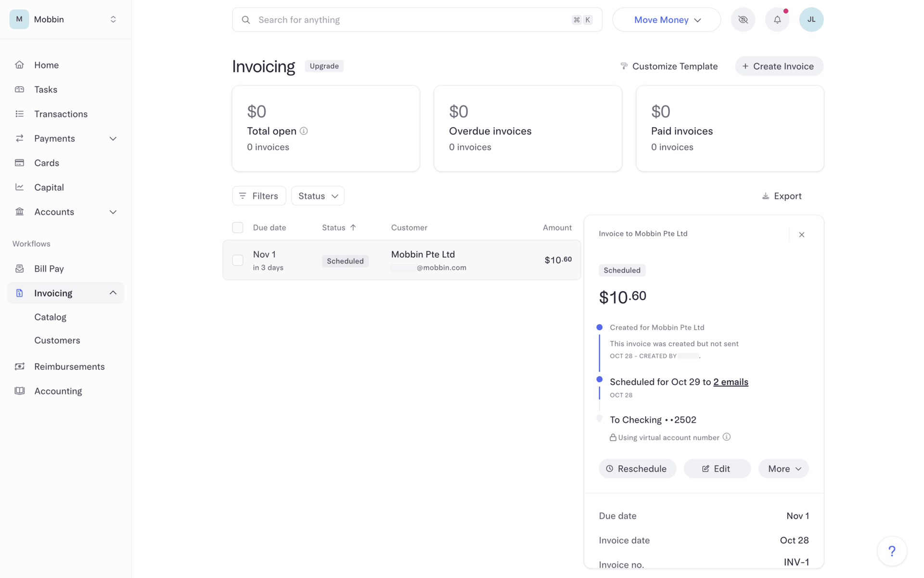Open the Home page
Viewport: 924px width, 578px height.
coord(46,65)
